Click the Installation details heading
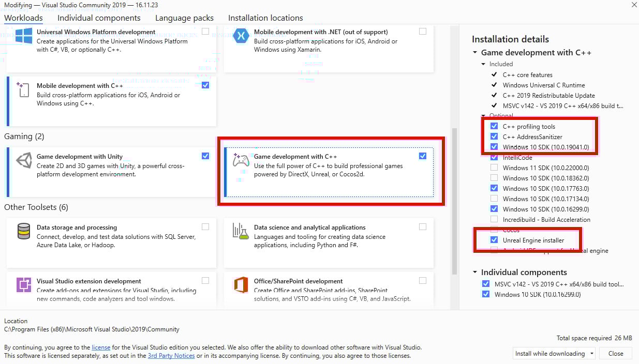This screenshot has width=639, height=364. coord(510,39)
